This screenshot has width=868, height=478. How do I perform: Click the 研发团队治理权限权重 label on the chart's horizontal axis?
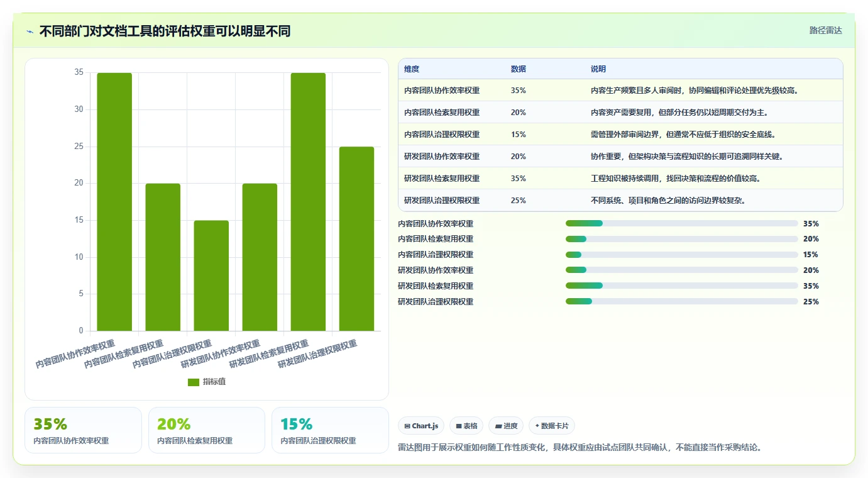317,353
